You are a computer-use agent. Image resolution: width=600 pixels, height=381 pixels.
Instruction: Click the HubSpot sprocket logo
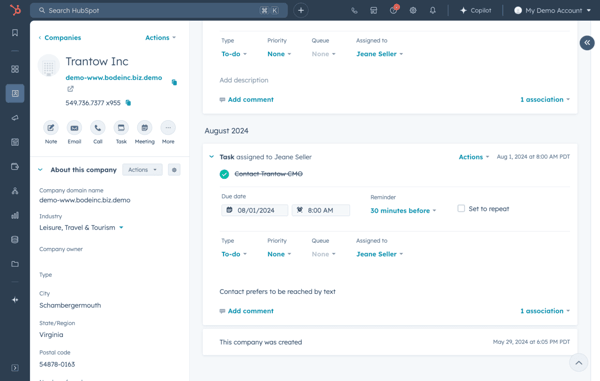pos(15,10)
